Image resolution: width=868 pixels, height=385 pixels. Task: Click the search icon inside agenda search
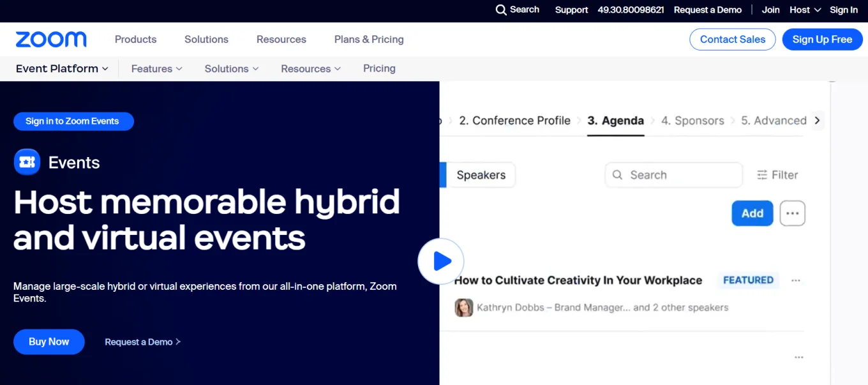click(x=617, y=175)
